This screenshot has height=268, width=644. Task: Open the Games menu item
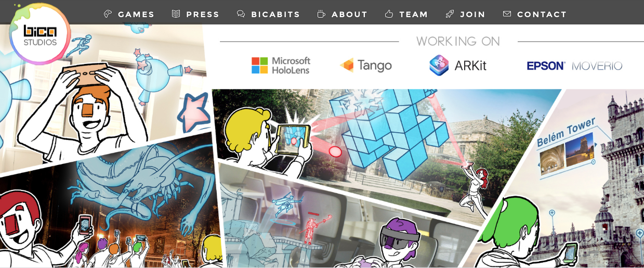coord(136,15)
